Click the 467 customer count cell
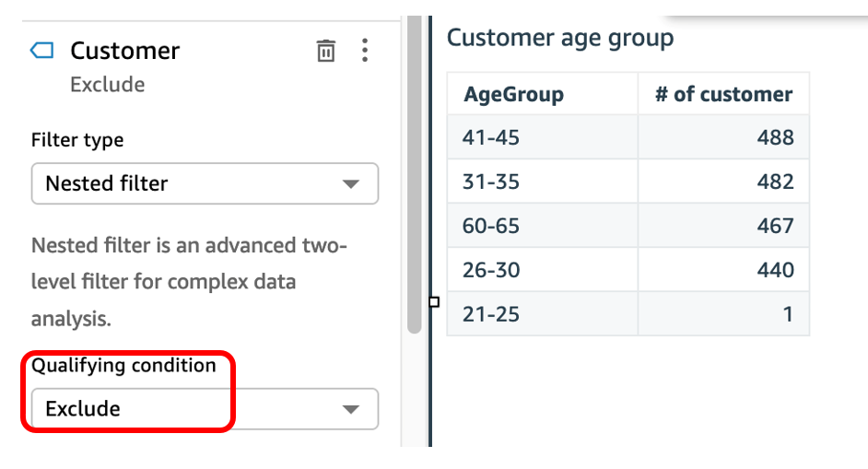 point(775,226)
